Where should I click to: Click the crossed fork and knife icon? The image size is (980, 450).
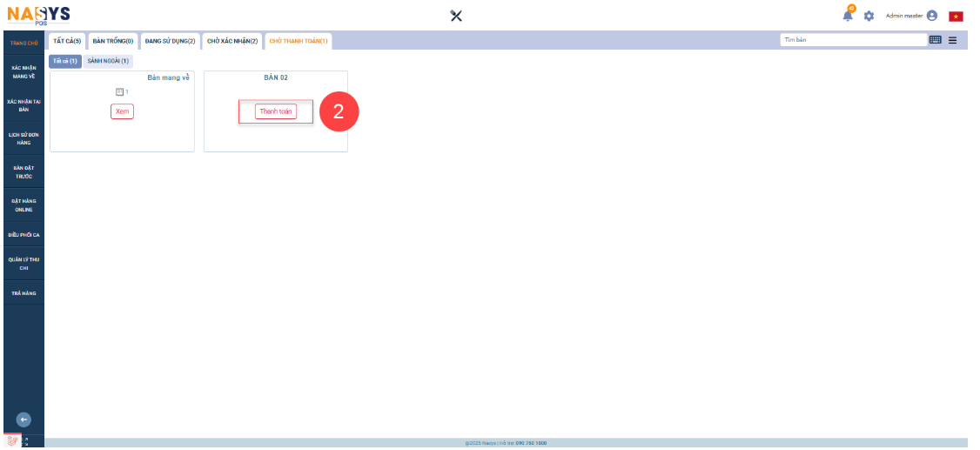point(455,16)
